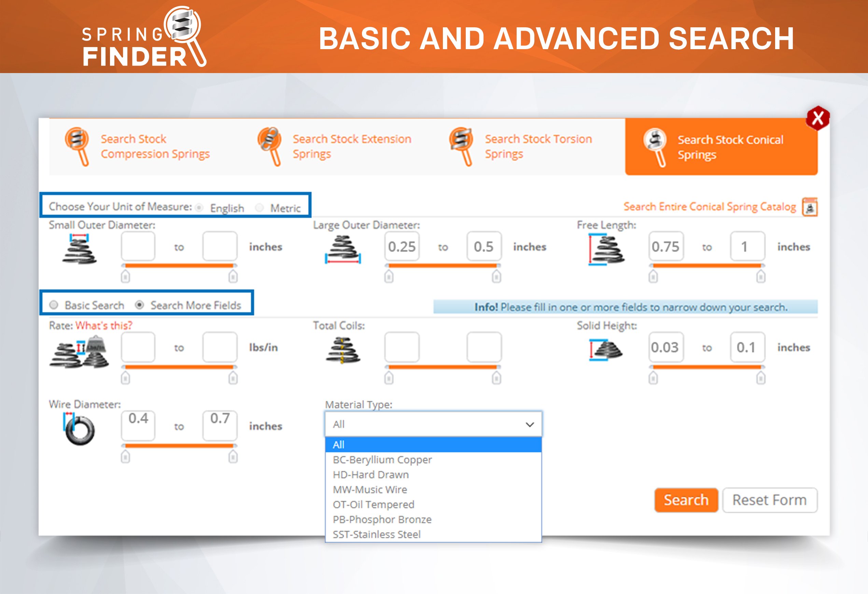Click the red X close icon
The height and width of the screenshot is (594, 868).
(x=817, y=118)
